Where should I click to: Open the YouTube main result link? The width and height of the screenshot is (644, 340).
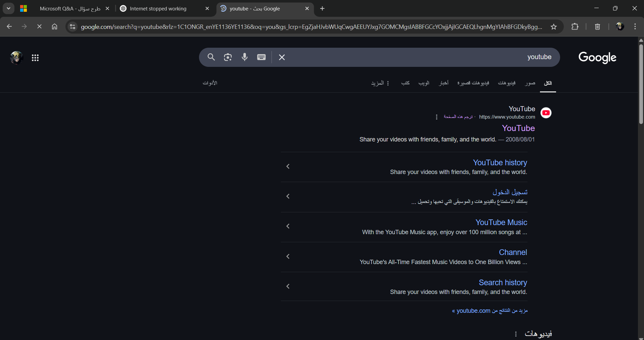pyautogui.click(x=518, y=128)
